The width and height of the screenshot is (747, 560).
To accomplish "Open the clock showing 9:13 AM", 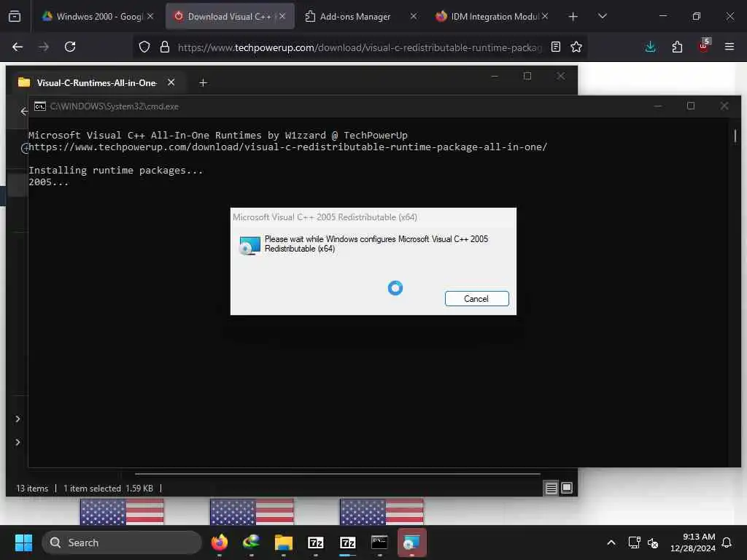I will pyautogui.click(x=693, y=542).
